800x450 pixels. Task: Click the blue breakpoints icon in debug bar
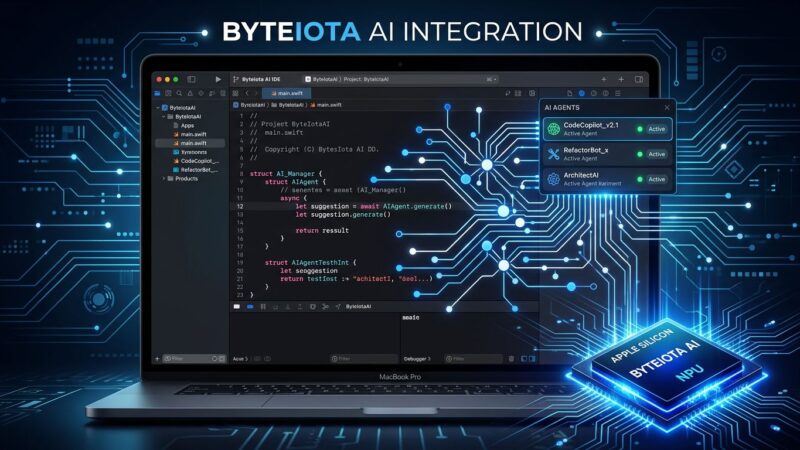click(250, 307)
